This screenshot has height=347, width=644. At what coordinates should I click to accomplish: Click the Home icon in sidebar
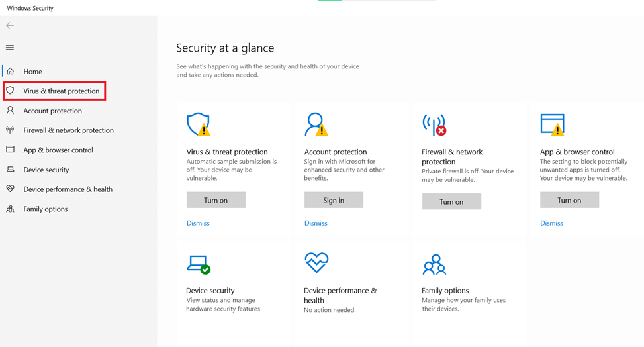tap(10, 71)
